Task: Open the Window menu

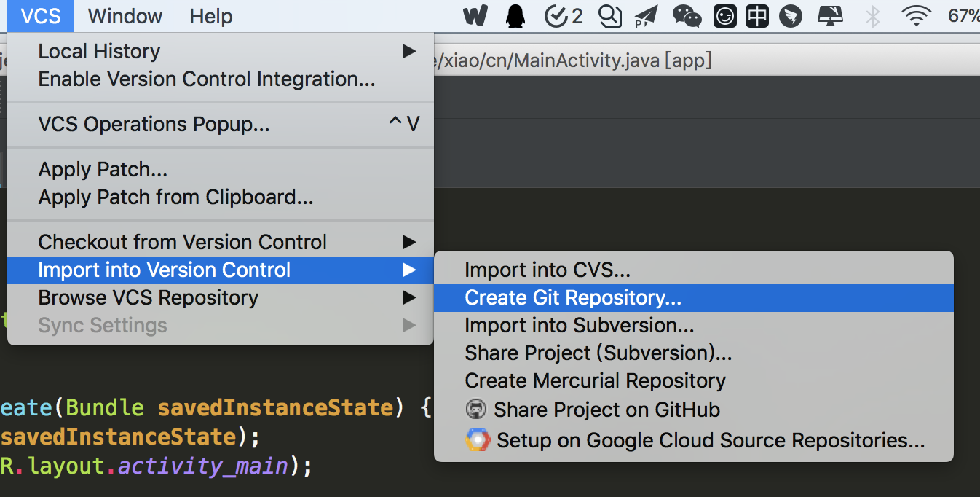Action: (125, 16)
